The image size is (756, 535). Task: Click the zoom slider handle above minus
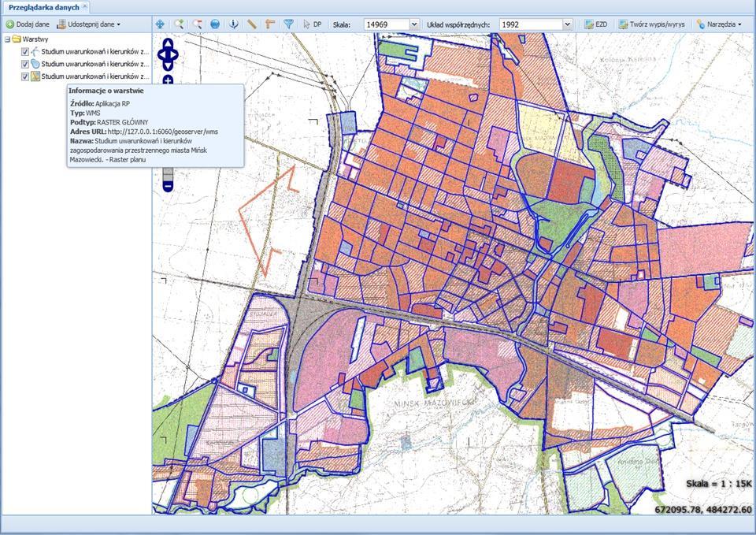click(168, 174)
